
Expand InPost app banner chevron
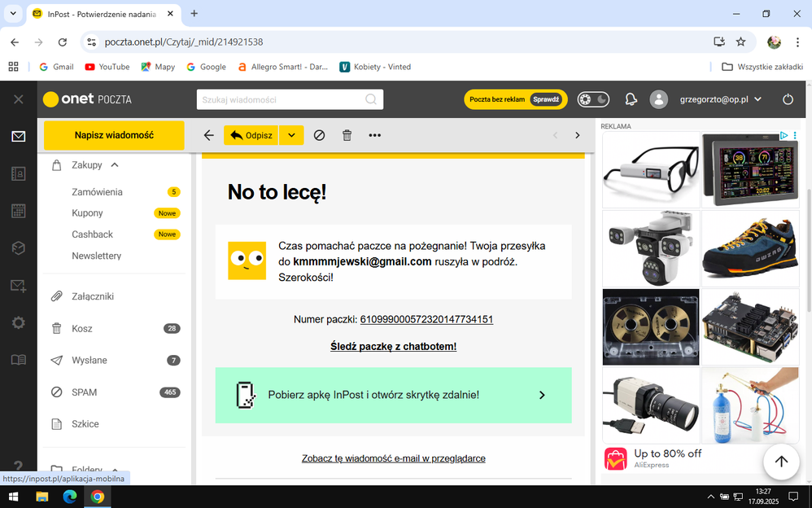[542, 395]
